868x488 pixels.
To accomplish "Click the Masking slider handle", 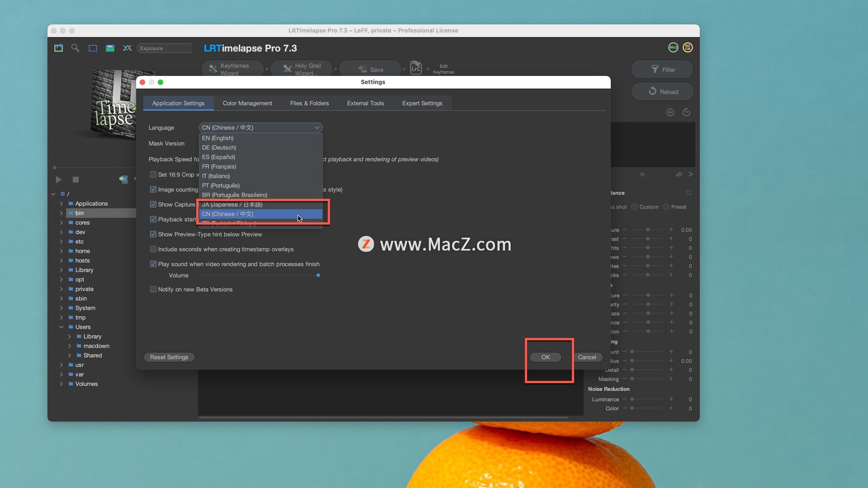I will pos(632,379).
